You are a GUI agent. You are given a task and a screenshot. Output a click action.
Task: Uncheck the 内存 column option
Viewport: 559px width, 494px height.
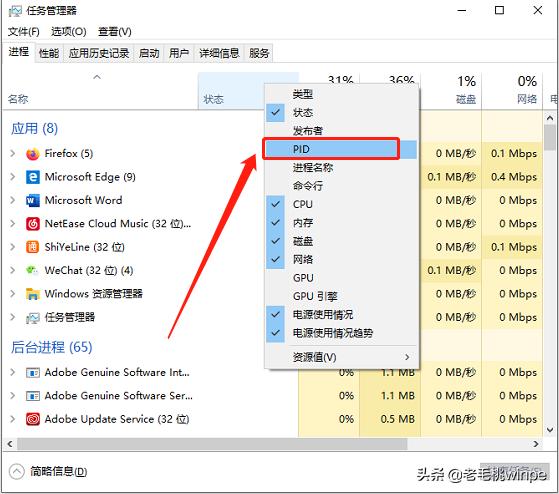(275, 223)
